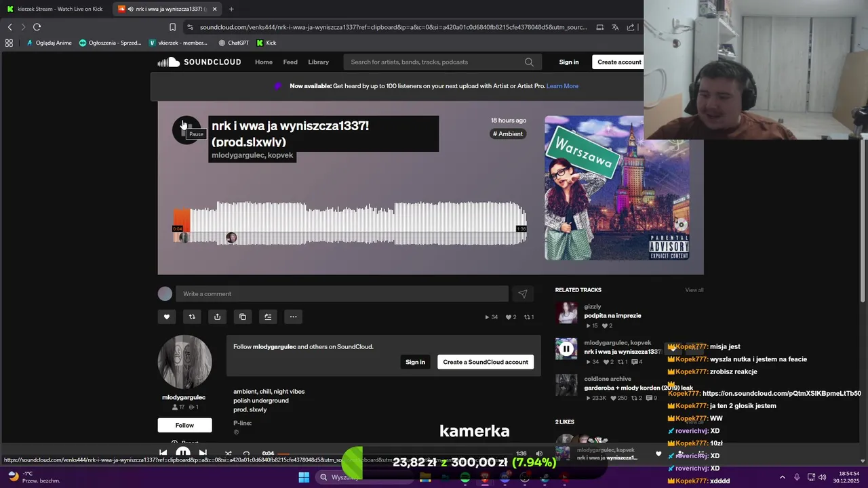Expand the system tray hidden icons chevron

782,477
